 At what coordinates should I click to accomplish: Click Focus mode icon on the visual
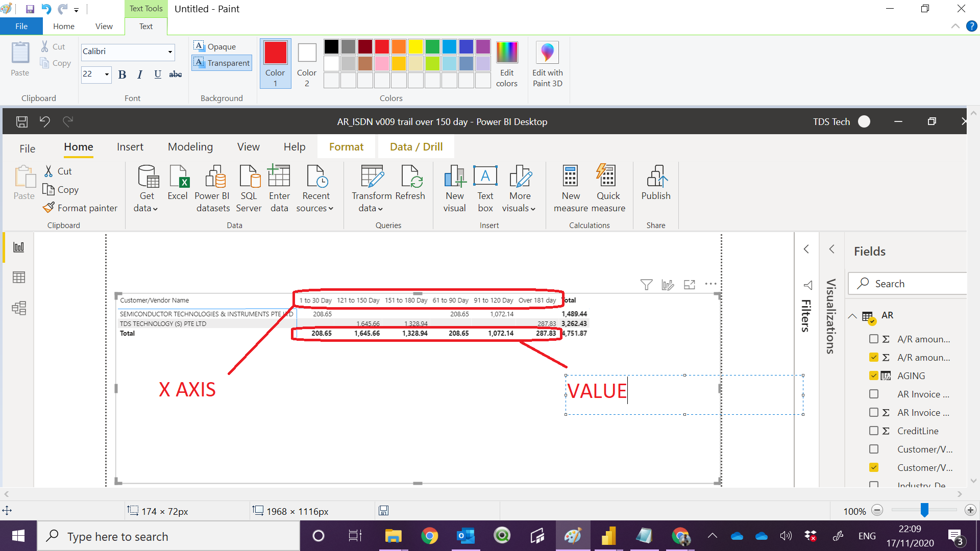(690, 285)
